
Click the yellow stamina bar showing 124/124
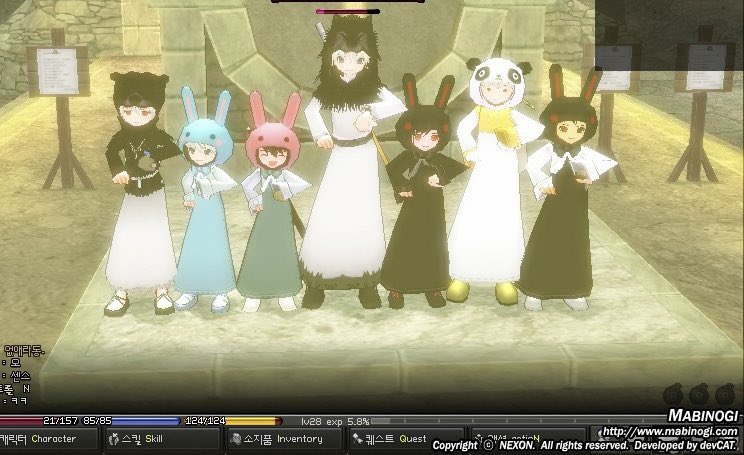click(233, 421)
